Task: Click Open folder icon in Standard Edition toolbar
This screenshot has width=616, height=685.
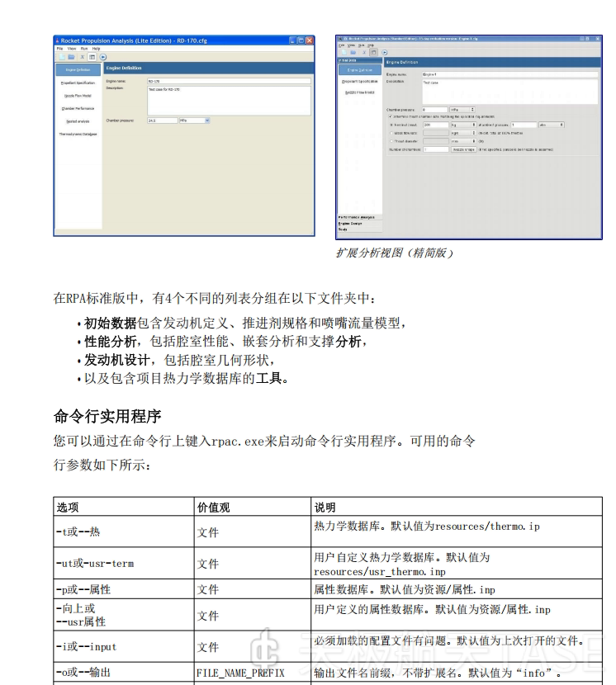Action: [353, 53]
